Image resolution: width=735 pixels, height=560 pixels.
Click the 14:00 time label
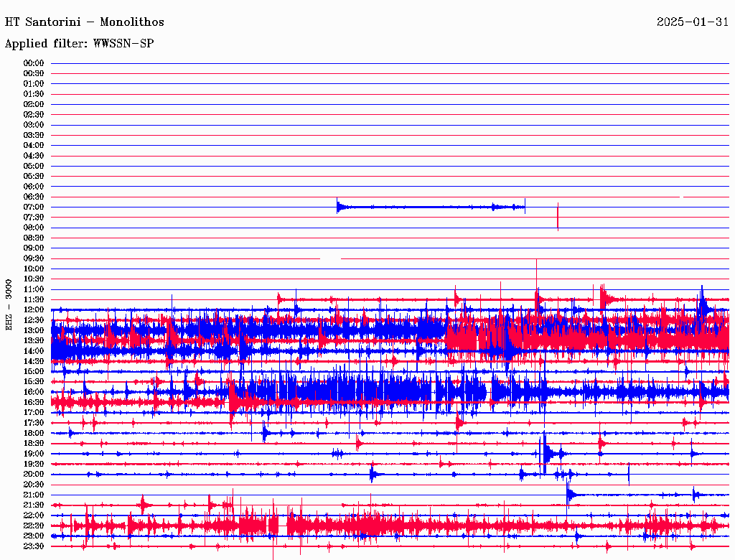[34, 351]
